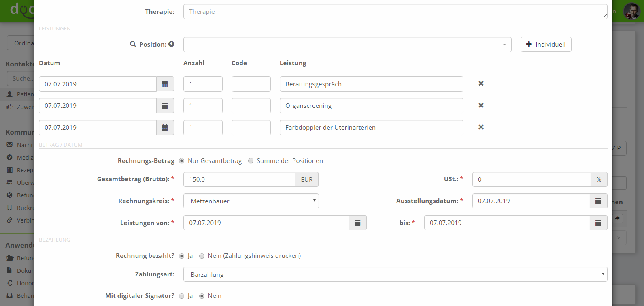Screen dimensions: 644x306
Task: Click the Code column header
Action: tap(239, 63)
